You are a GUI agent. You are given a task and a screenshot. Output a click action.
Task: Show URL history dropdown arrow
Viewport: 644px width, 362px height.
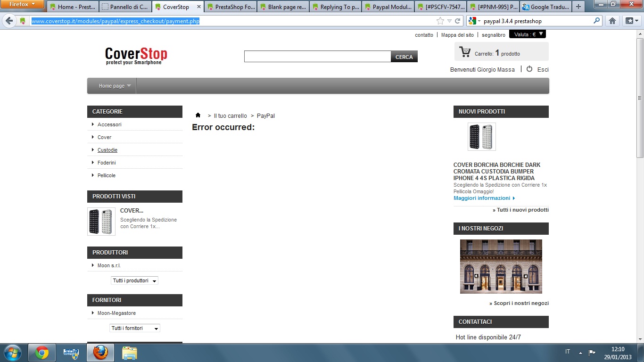pos(449,21)
